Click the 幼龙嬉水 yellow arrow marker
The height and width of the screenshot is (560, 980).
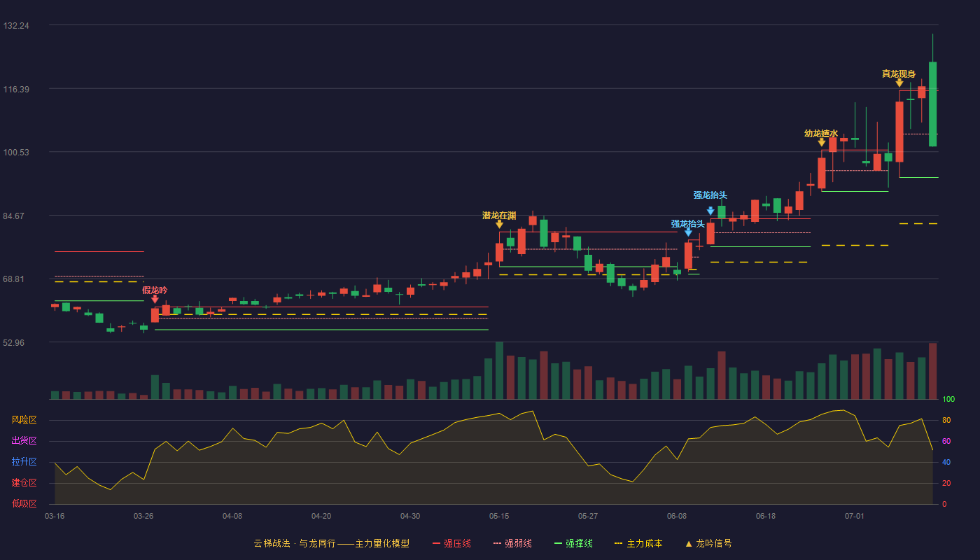(821, 143)
